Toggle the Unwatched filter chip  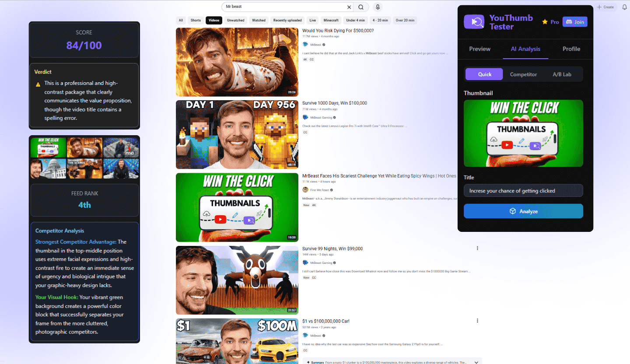click(235, 20)
